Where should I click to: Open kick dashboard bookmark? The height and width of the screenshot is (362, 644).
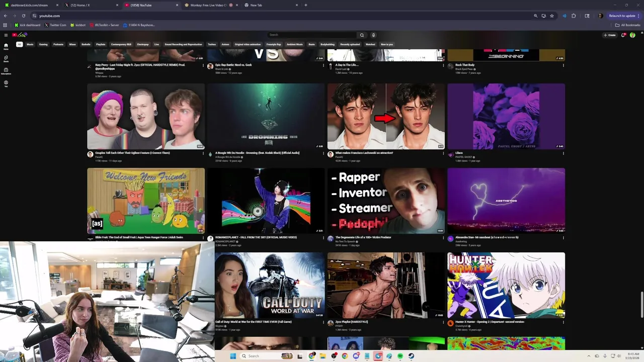28,25
